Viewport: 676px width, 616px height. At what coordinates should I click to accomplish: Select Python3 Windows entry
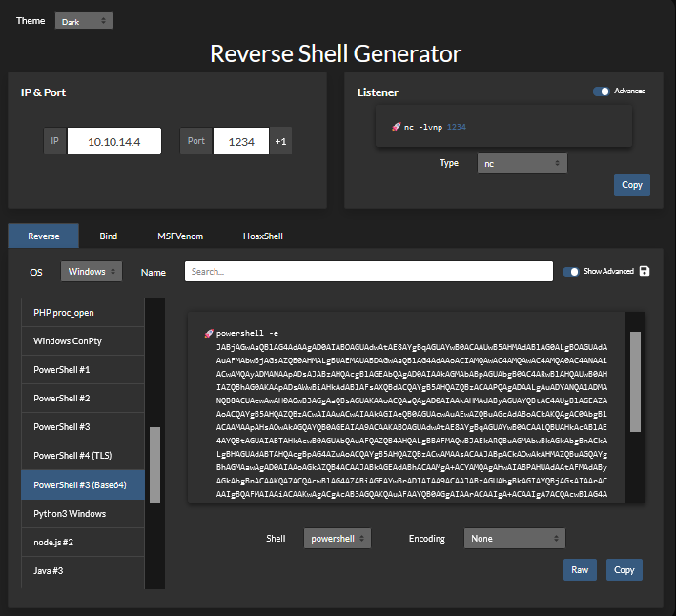[83, 514]
